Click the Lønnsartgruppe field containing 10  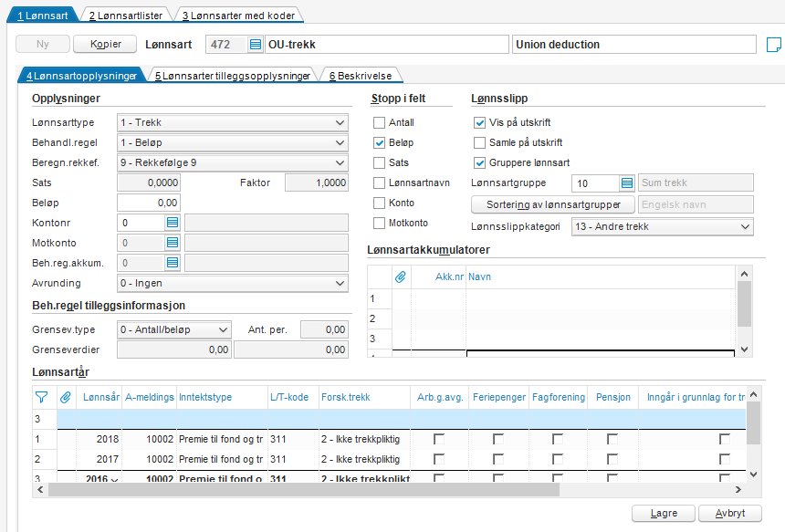pos(596,183)
